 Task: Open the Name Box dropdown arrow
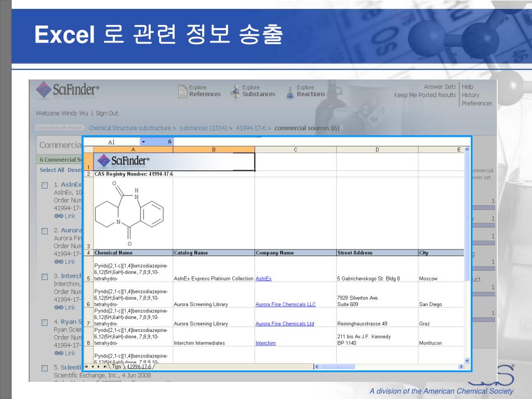[143, 142]
